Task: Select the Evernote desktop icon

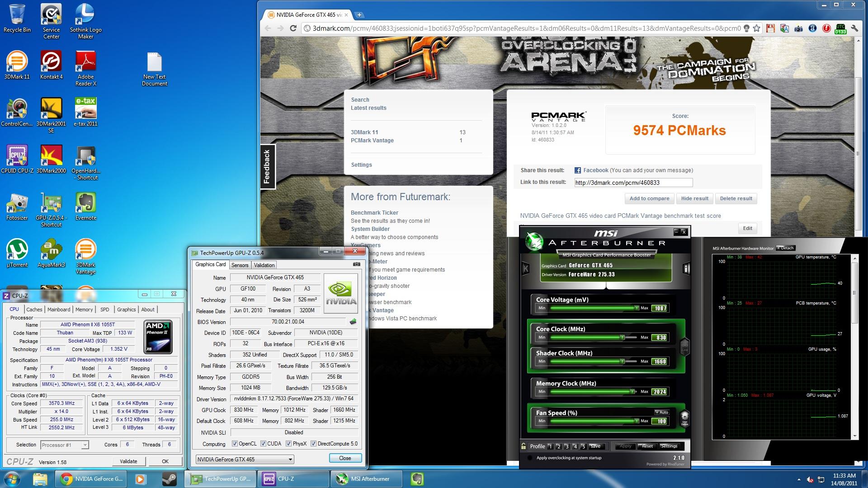Action: tap(85, 206)
